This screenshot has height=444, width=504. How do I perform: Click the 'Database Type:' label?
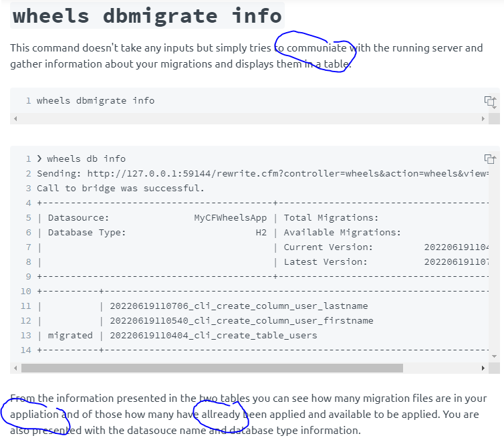(87, 233)
